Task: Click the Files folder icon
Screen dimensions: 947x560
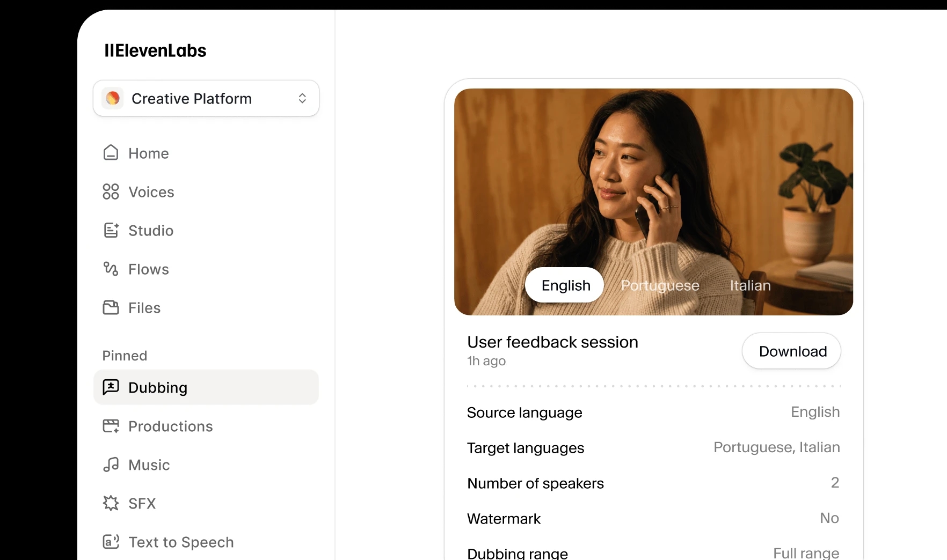Action: [111, 307]
